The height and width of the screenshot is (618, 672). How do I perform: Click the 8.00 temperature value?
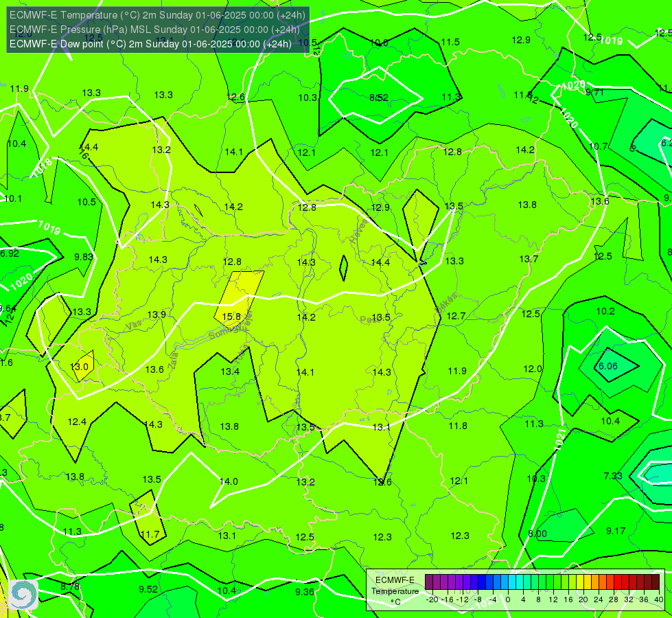pyautogui.click(x=537, y=534)
